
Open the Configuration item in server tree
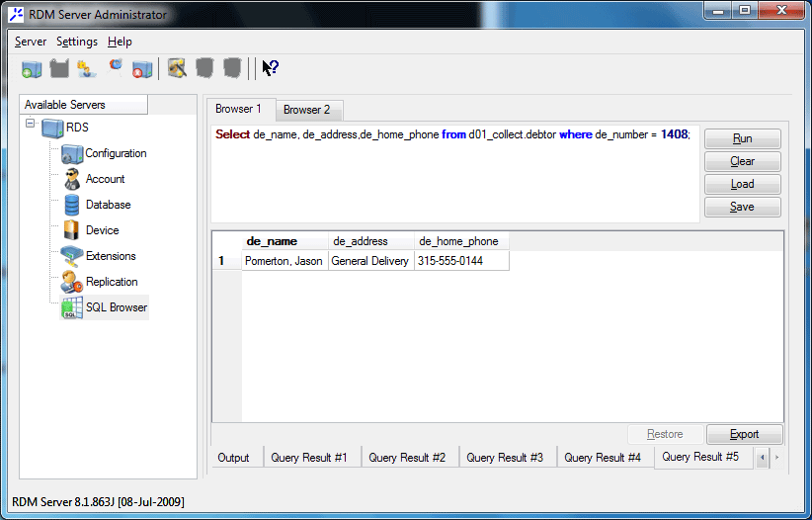click(104, 153)
